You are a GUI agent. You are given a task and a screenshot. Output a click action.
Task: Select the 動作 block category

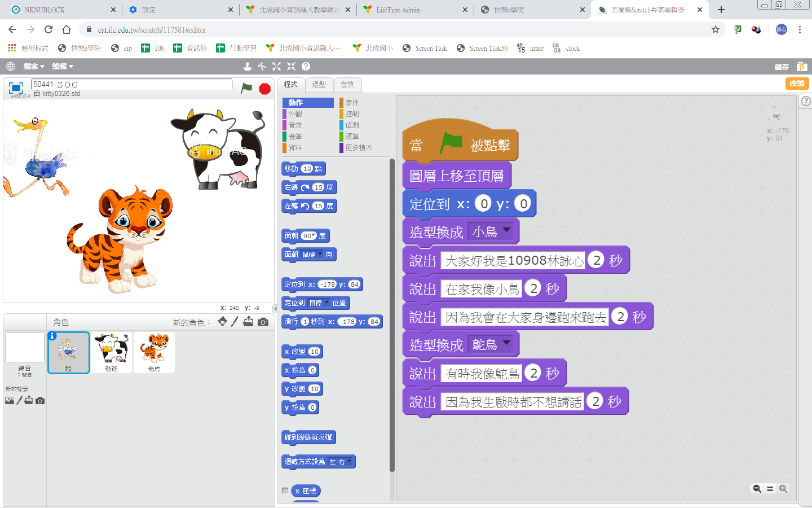pyautogui.click(x=308, y=103)
